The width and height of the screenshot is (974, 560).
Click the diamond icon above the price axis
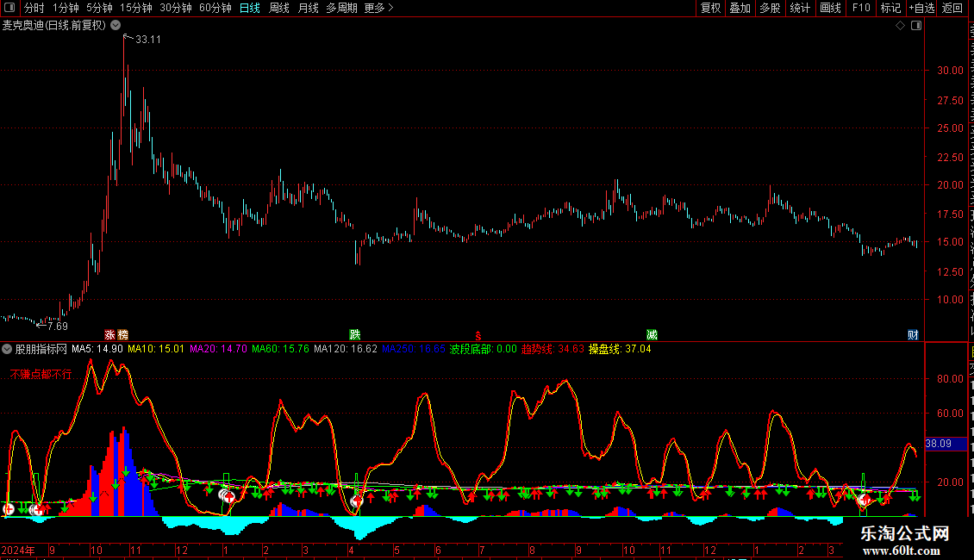pyautogui.click(x=900, y=26)
